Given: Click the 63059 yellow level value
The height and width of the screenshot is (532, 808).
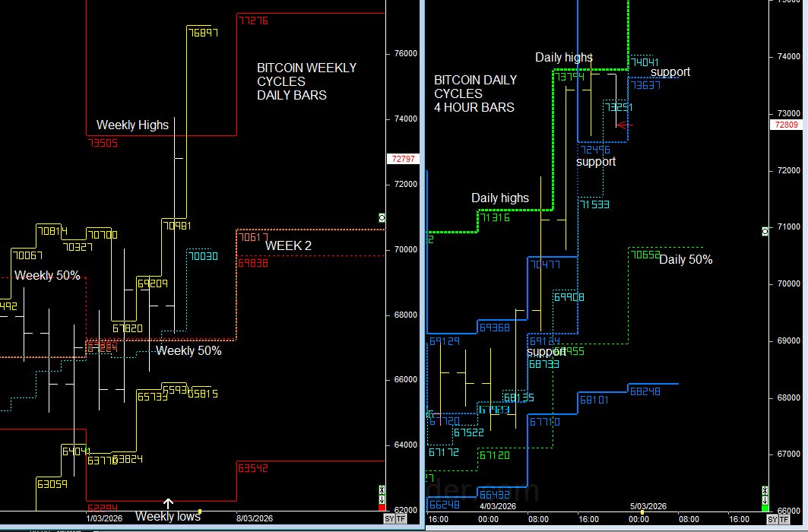Looking at the screenshot, I should click(52, 484).
